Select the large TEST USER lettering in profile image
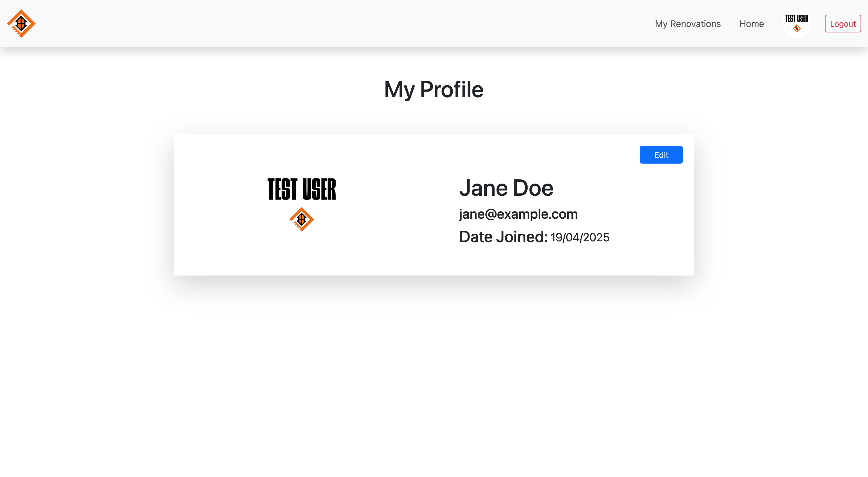Screen dimensions: 868x477 pos(302,189)
